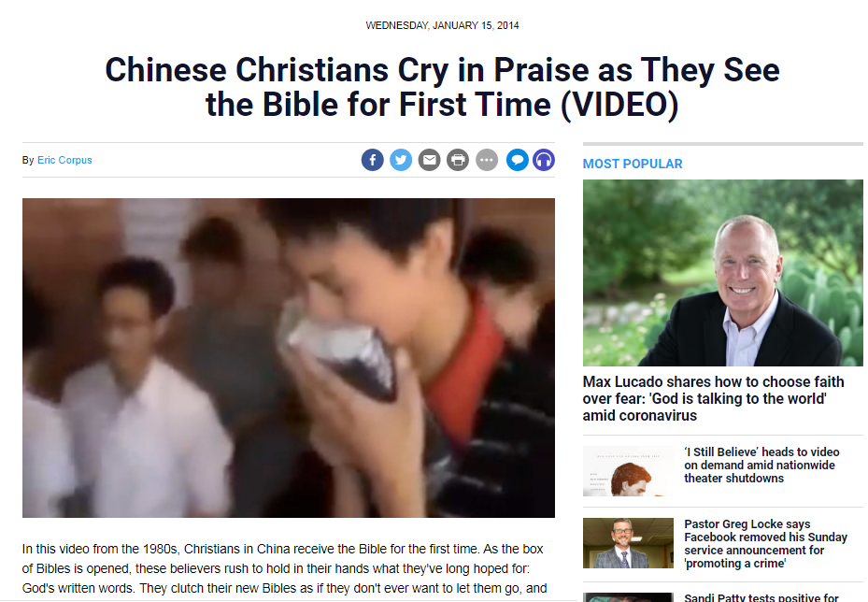The width and height of the screenshot is (868, 602).
Task: Open Max Lucado portrait thumbnail
Action: point(722,272)
